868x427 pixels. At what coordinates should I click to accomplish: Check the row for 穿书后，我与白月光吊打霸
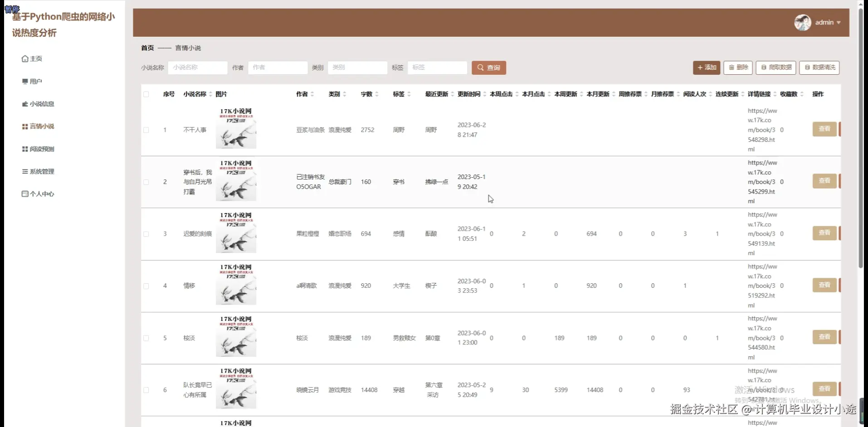coord(146,182)
